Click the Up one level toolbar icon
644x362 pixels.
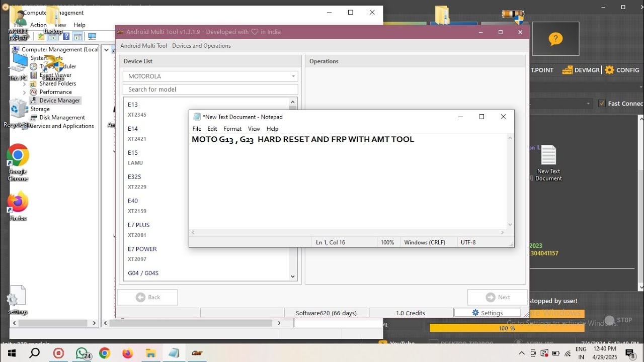pyautogui.click(x=41, y=37)
